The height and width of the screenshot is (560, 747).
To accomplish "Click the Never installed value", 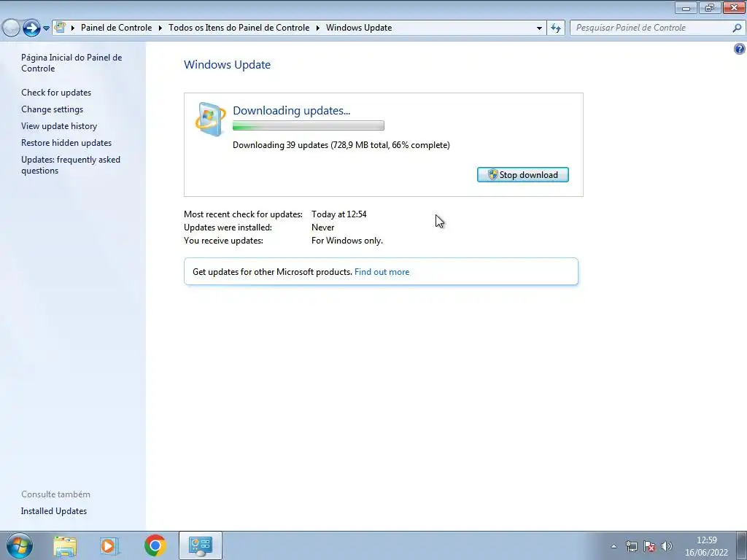I will point(322,227).
